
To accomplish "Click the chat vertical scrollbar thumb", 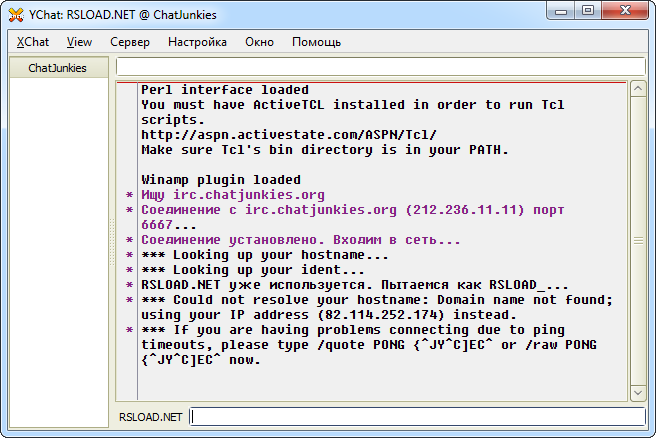I will (637, 241).
